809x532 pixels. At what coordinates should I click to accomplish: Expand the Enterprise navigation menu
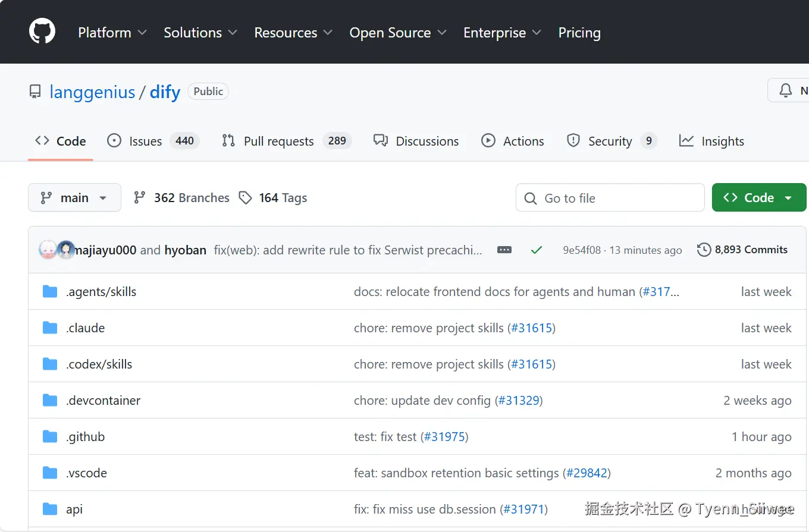503,33
